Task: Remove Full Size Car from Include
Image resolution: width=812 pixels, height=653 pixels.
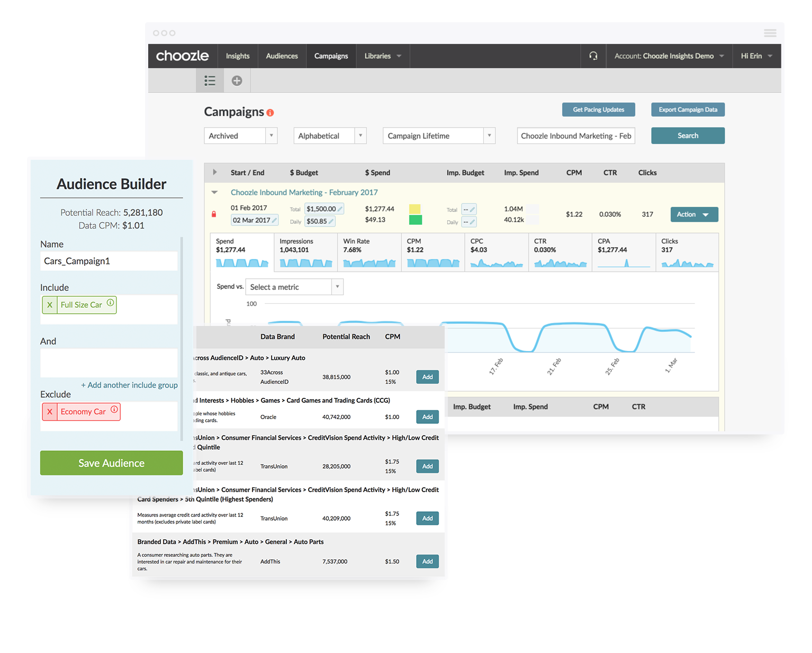Action: point(50,305)
